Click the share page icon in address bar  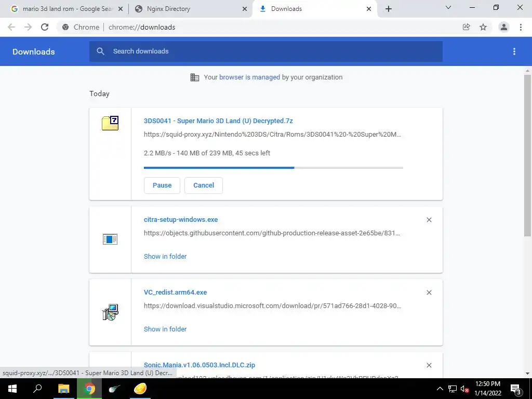click(466, 27)
